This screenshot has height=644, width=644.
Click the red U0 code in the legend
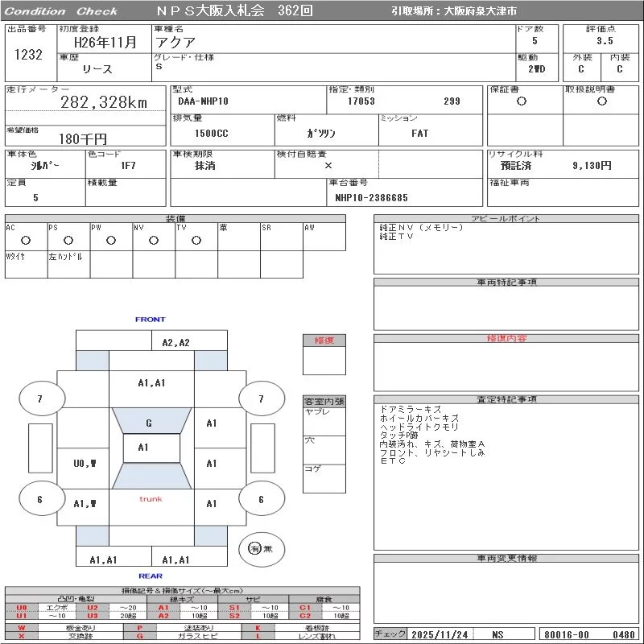pos(22,608)
